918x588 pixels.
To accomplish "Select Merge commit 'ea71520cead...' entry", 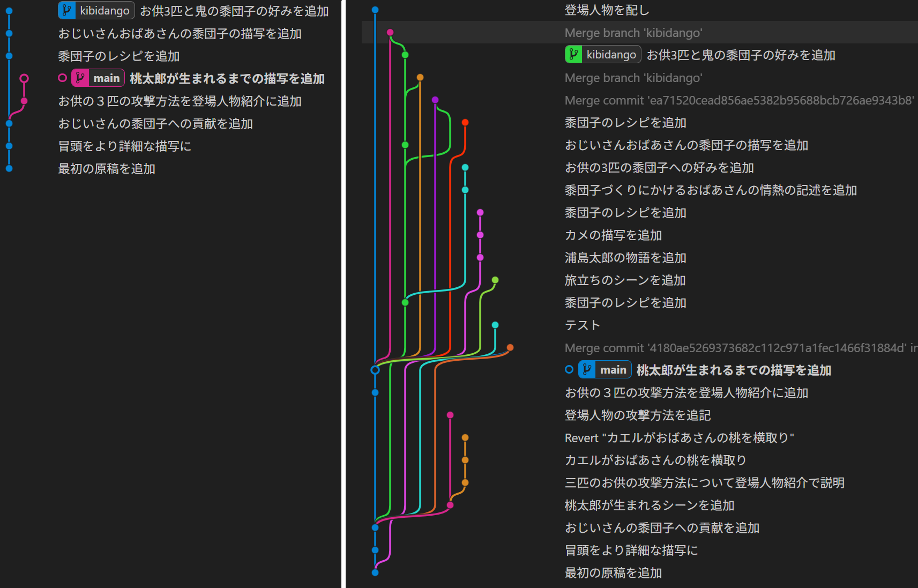I will [x=739, y=101].
